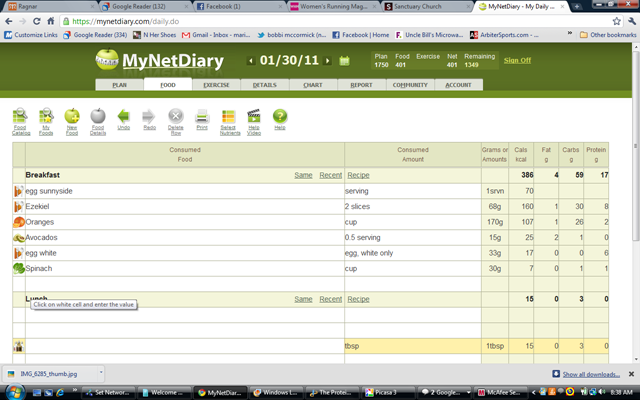Play the Help Video icon
The image size is (640, 400).
(x=254, y=121)
